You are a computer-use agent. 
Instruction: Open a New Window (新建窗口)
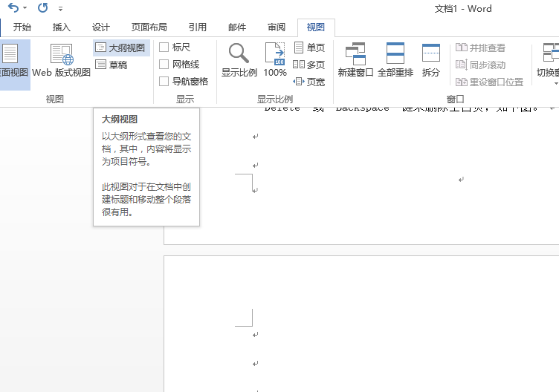pyautogui.click(x=355, y=61)
